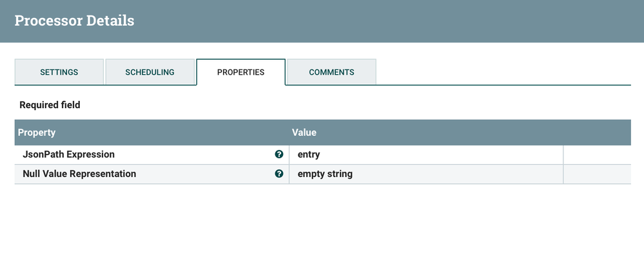644x269 pixels.
Task: Select the Null Value Representation property name
Action: click(x=79, y=174)
